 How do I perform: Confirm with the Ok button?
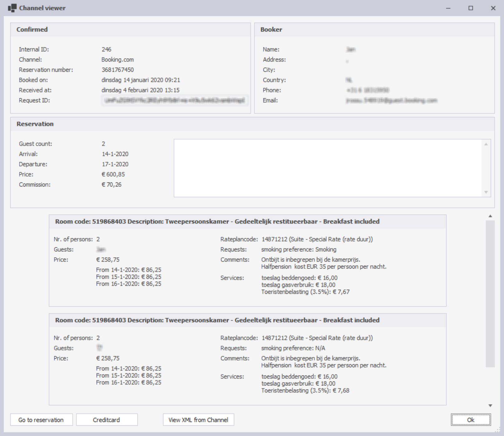click(471, 420)
